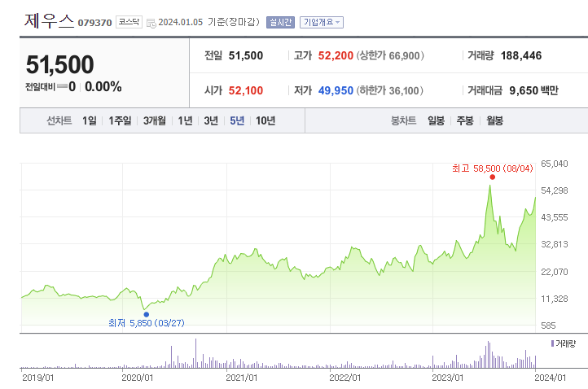The height and width of the screenshot is (389, 588).
Task: Click the trading volume 188,446
Action: click(521, 56)
